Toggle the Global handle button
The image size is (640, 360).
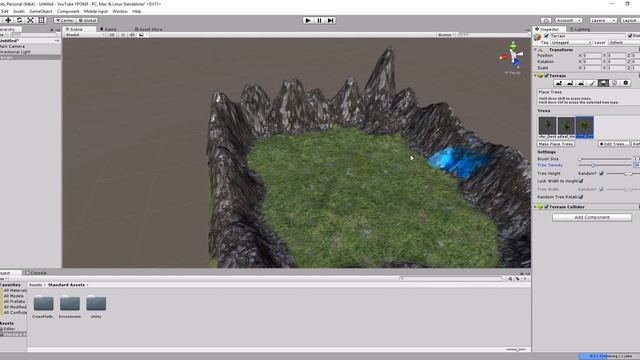(87, 20)
